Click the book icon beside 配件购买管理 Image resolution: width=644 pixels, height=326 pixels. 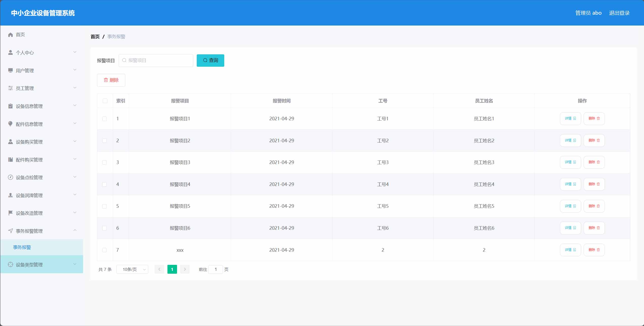(x=10, y=159)
